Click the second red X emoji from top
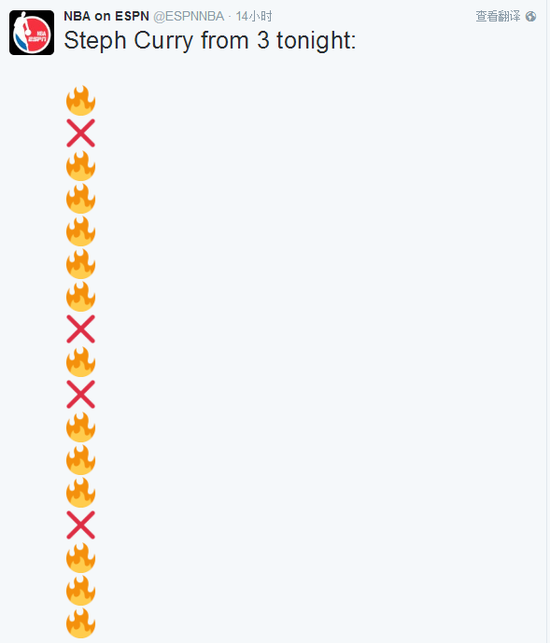The image size is (550, 643). tap(81, 329)
